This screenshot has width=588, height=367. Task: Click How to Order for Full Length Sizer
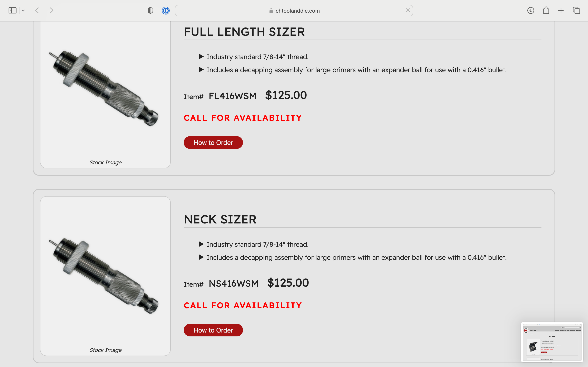[213, 143]
